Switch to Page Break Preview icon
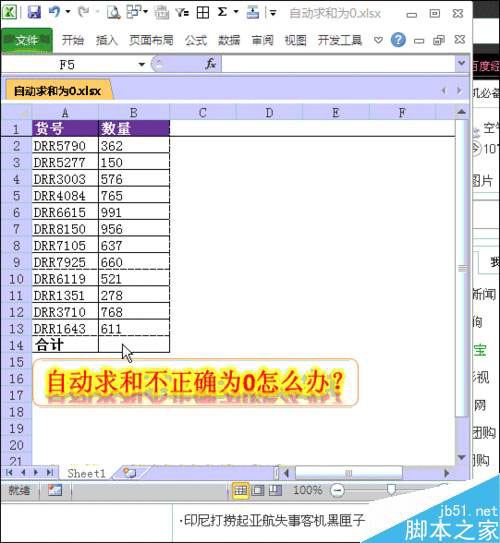500x543 pixels. 275,490
